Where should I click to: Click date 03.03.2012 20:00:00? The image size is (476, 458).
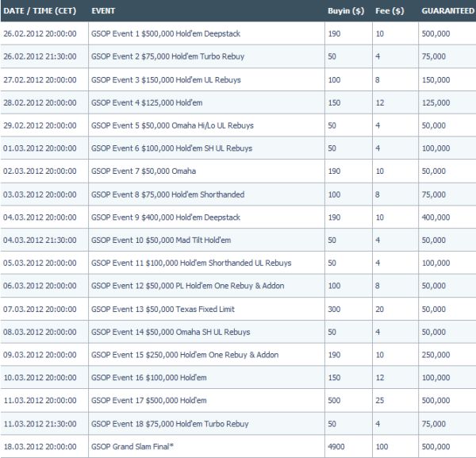point(40,194)
